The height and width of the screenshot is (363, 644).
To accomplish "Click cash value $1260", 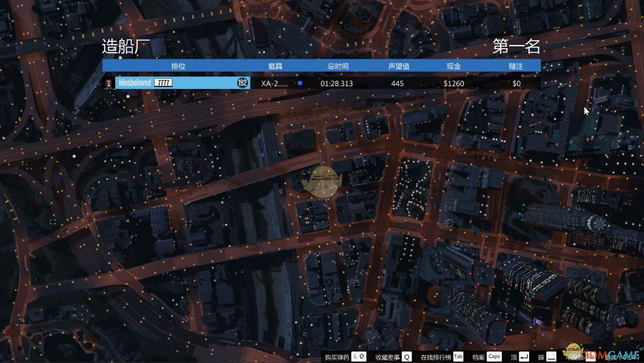I will pyautogui.click(x=454, y=83).
